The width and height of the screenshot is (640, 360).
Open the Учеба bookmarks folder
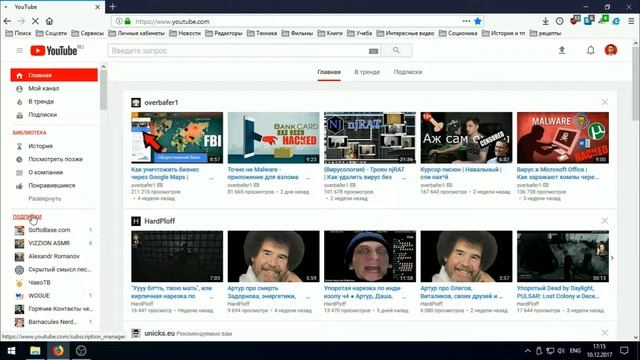[x=360, y=33]
